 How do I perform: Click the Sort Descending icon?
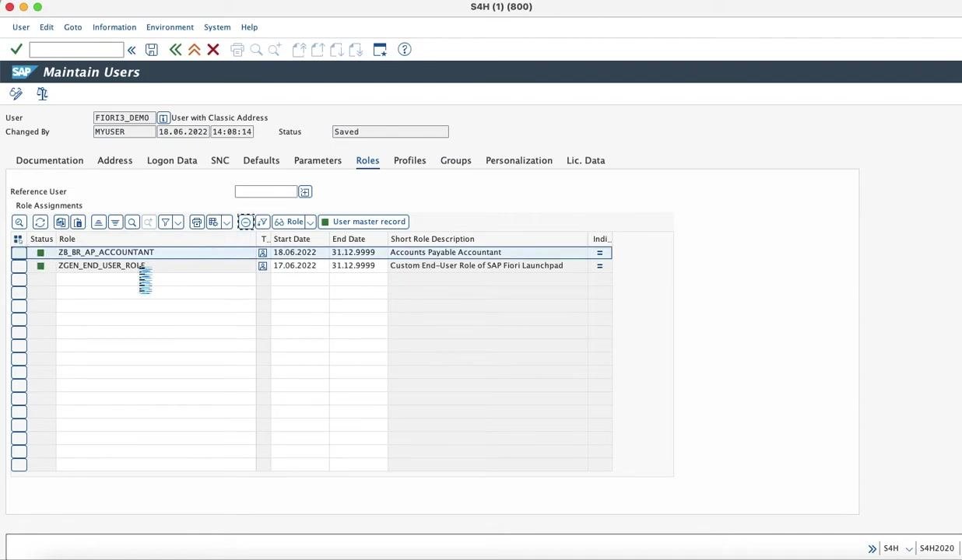click(x=115, y=222)
